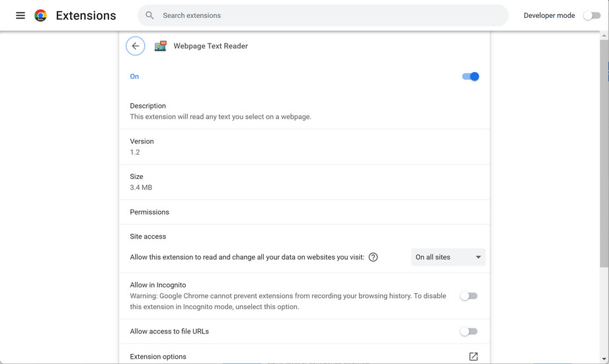Click the Extension options row label
This screenshot has width=609, height=364.
point(158,357)
